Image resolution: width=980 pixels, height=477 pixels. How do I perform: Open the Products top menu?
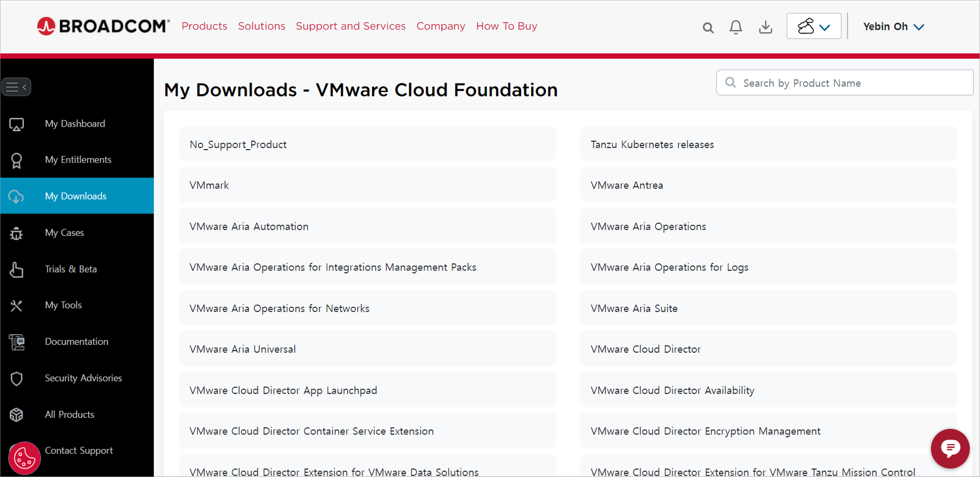(204, 26)
